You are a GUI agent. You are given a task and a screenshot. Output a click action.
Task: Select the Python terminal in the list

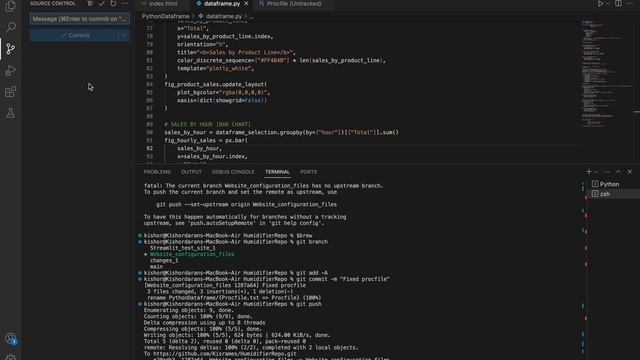pos(614,184)
